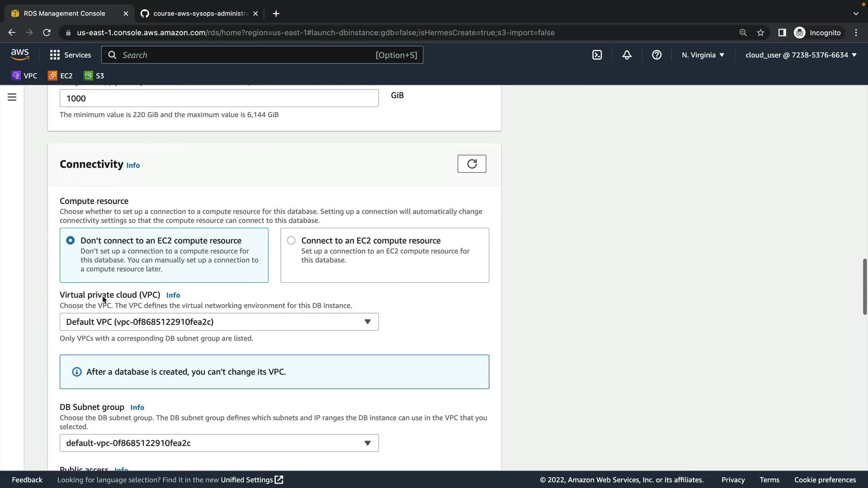This screenshot has height=488, width=868.
Task: Select Don't connect to an EC2 compute resource
Action: [x=71, y=240]
